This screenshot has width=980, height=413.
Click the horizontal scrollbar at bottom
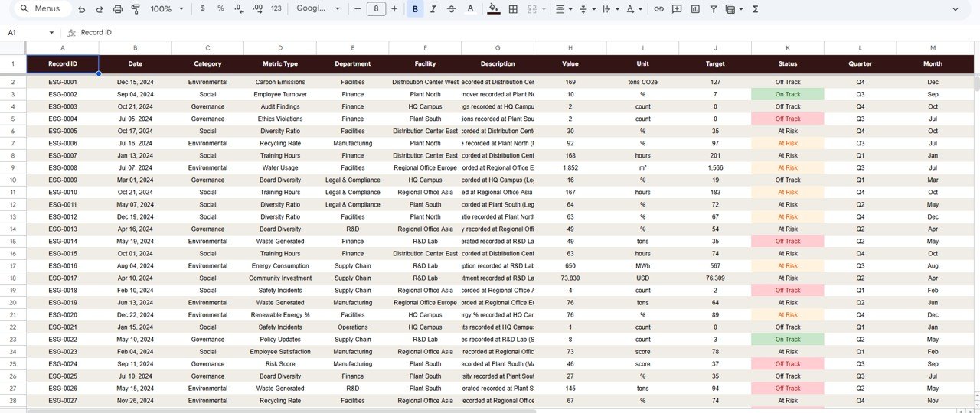(x=282, y=411)
